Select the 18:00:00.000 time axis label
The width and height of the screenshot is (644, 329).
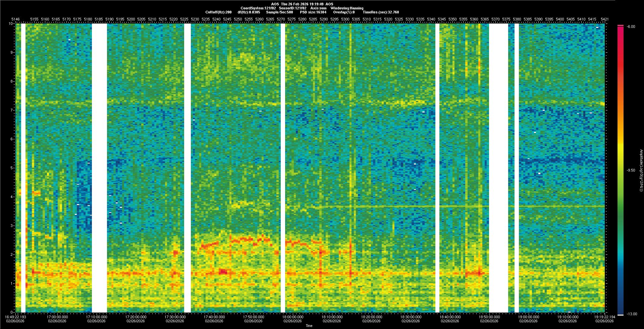pyautogui.click(x=292, y=317)
